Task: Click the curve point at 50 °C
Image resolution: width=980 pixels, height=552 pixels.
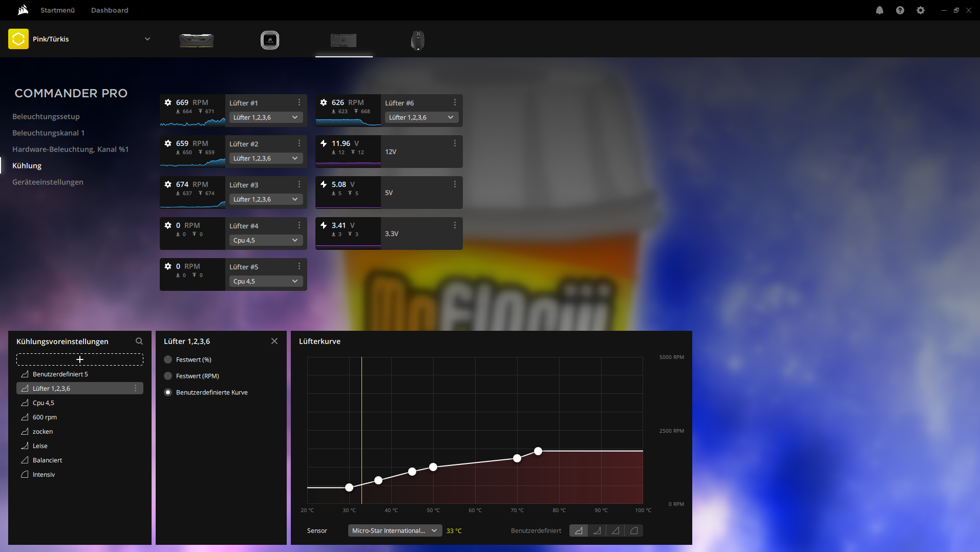Action: pos(433,467)
